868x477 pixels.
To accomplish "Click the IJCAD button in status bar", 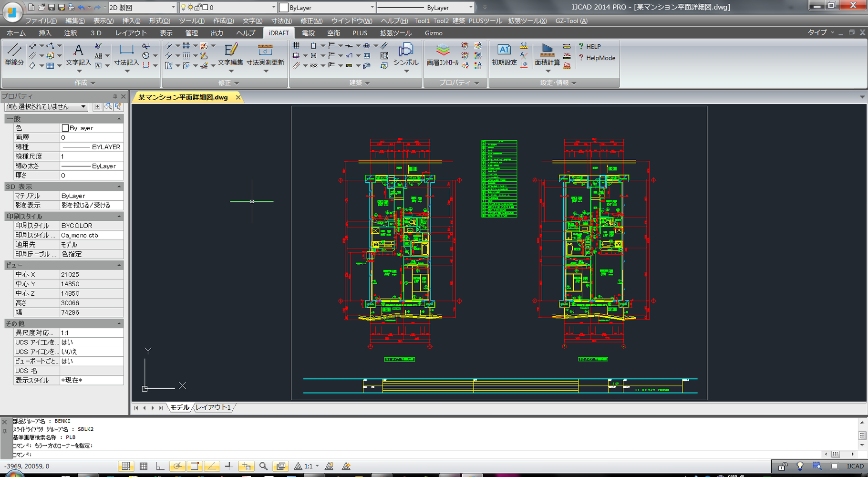I will tap(855, 466).
